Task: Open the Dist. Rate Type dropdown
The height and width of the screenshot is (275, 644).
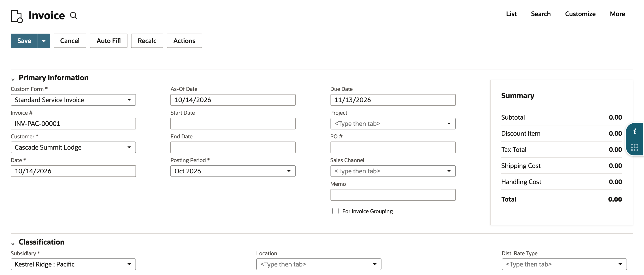Action: click(564, 264)
